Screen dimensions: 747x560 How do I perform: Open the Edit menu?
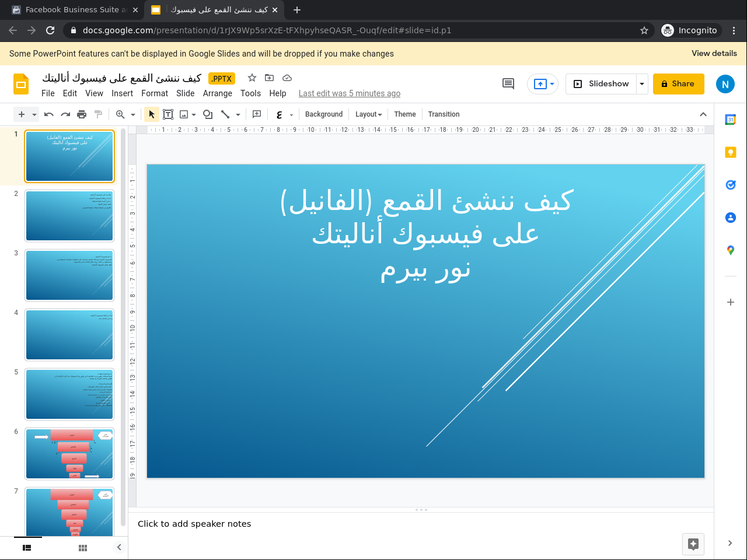point(70,93)
